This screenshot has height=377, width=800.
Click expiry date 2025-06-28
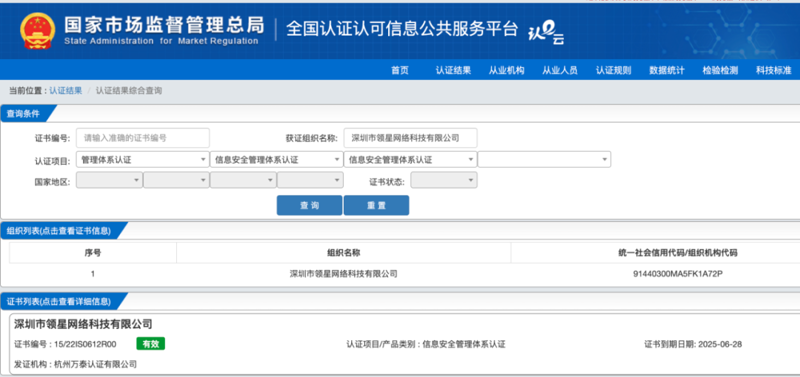tap(719, 344)
